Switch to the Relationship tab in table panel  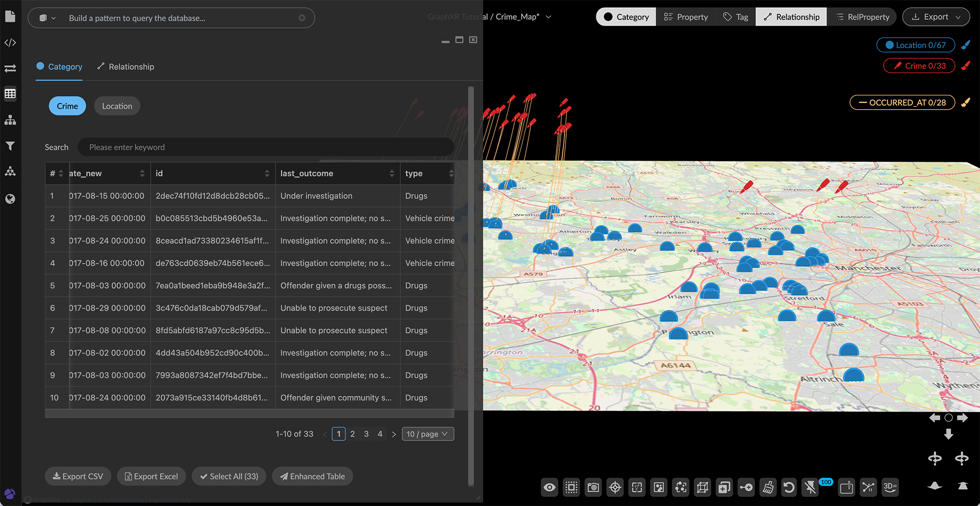[x=126, y=67]
